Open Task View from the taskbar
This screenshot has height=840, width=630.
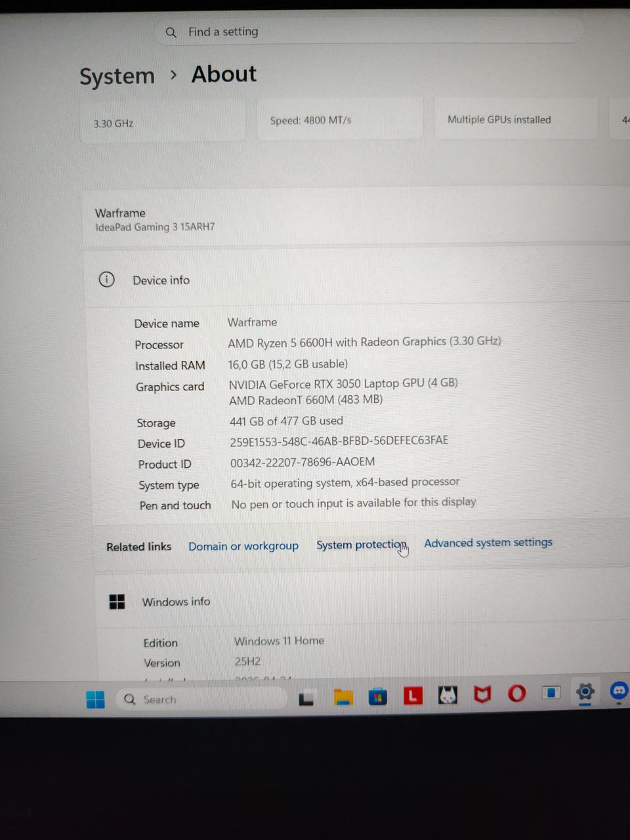[306, 700]
